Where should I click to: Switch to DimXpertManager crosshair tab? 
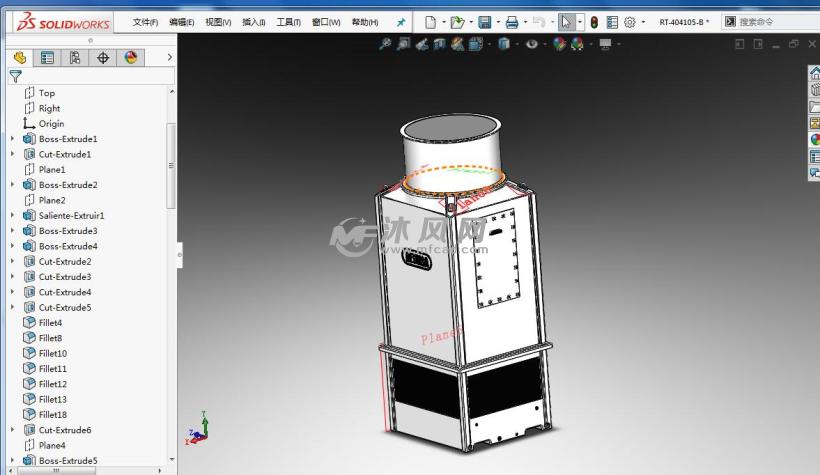coord(103,57)
